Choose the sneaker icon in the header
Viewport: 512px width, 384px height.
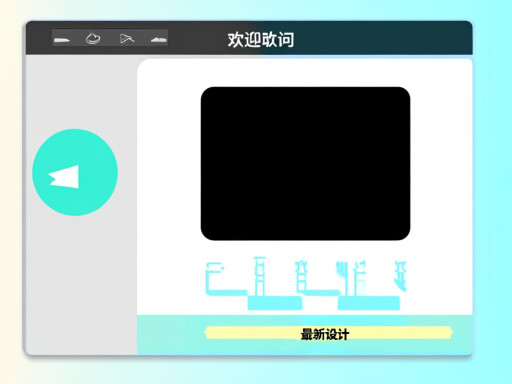coord(159,40)
